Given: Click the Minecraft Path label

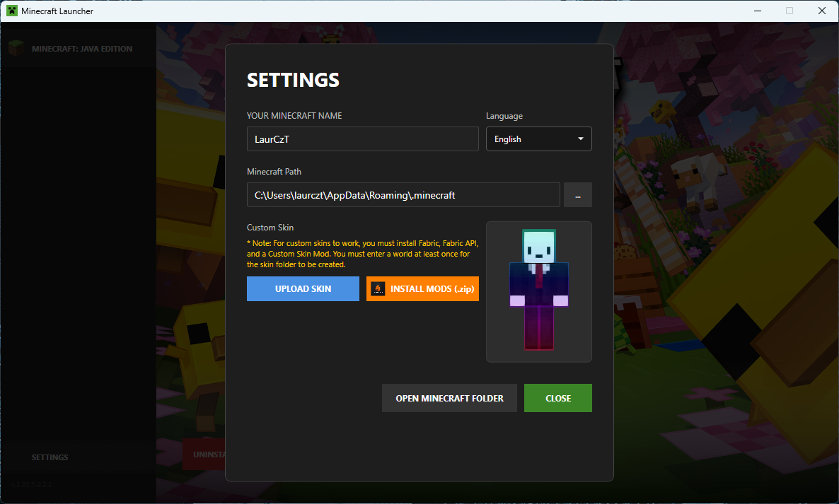Looking at the screenshot, I should 274,172.
